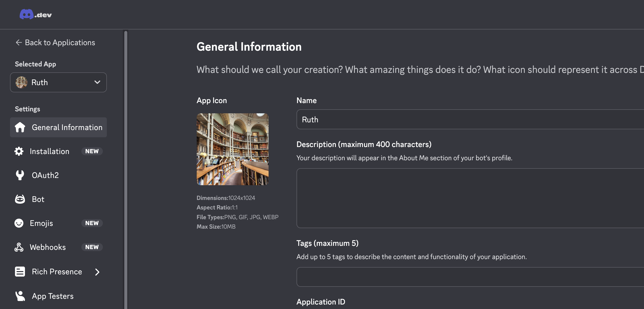Expand Rich Presence submenu chevron
The height and width of the screenshot is (309, 644).
pyautogui.click(x=97, y=272)
